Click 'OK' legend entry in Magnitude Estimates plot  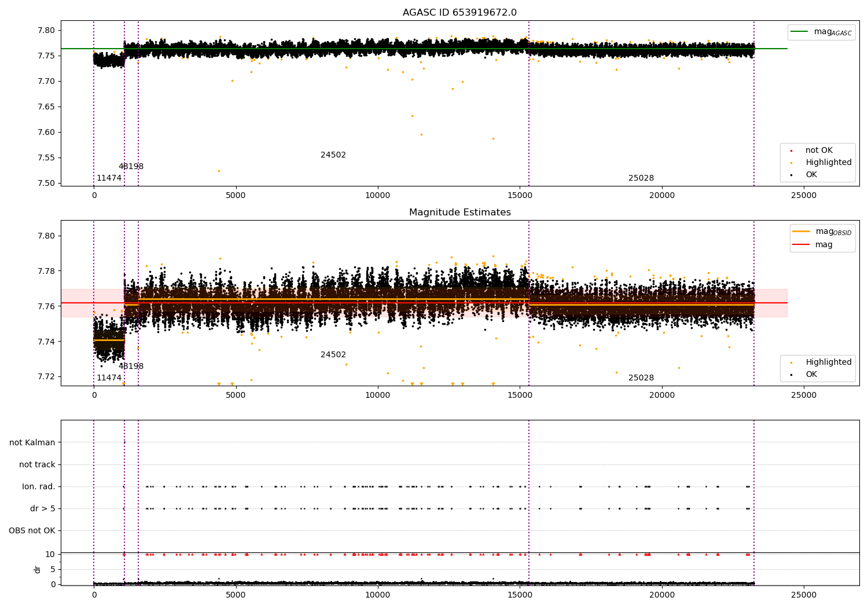pyautogui.click(x=811, y=375)
